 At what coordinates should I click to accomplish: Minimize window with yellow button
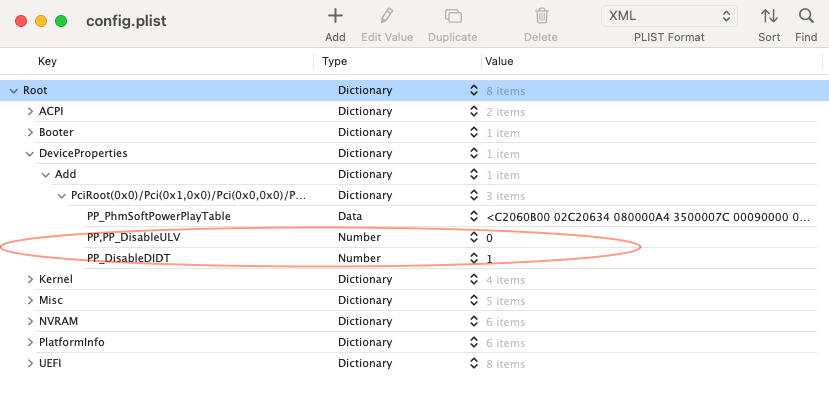41,21
